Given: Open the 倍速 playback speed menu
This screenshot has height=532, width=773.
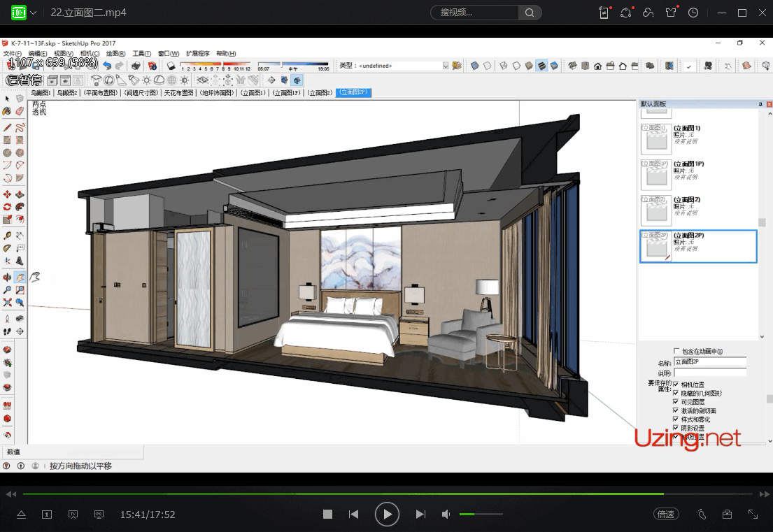Looking at the screenshot, I should pyautogui.click(x=666, y=515).
